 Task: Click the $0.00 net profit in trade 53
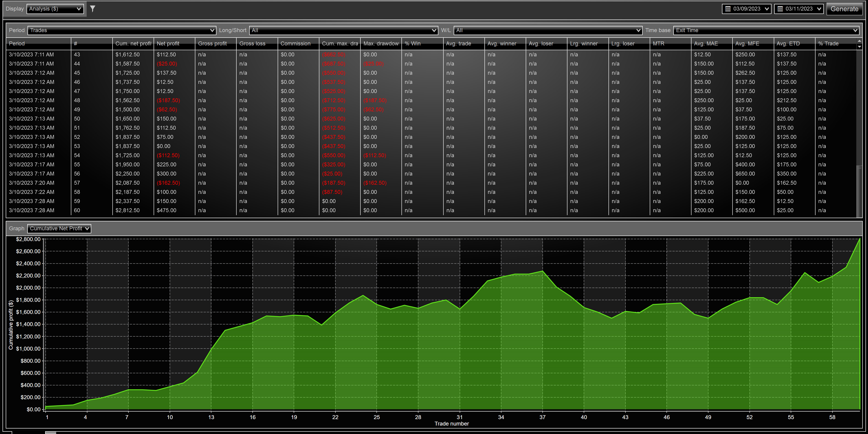(174, 146)
